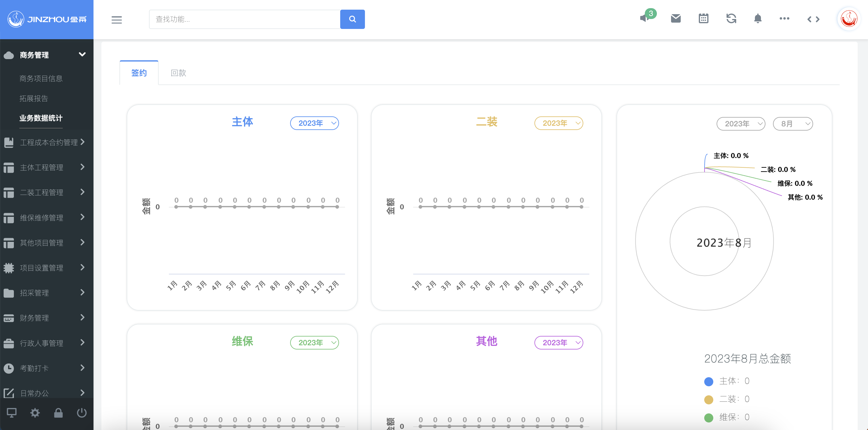868x430 pixels.
Task: Click the refresh sync icon
Action: click(731, 18)
